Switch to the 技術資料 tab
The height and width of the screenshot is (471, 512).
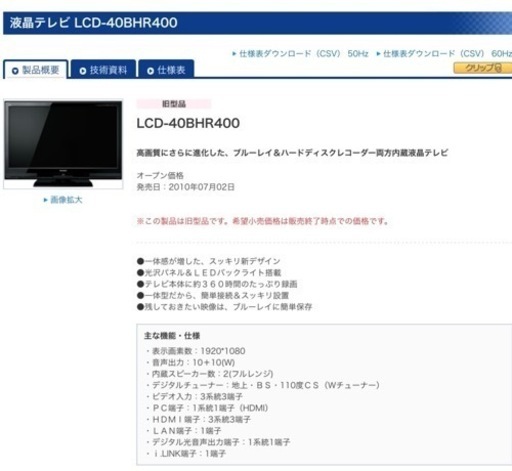(x=103, y=69)
